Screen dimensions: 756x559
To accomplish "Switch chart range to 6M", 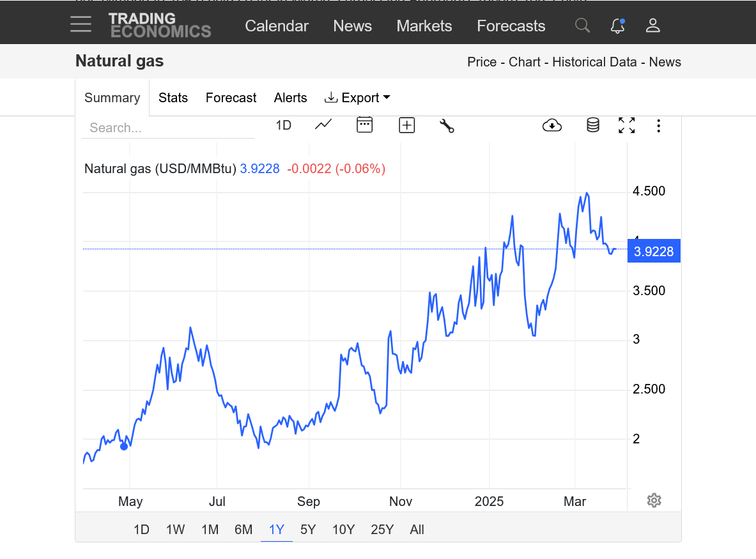I will pyautogui.click(x=243, y=530).
